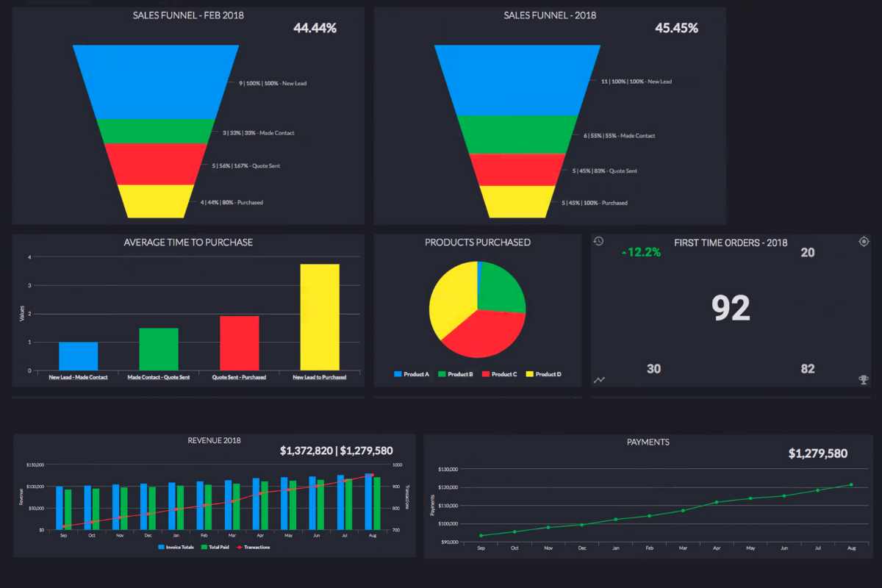Screen dimensions: 882x588
Task: Click the large '92' first time orders count
Action: click(x=731, y=309)
